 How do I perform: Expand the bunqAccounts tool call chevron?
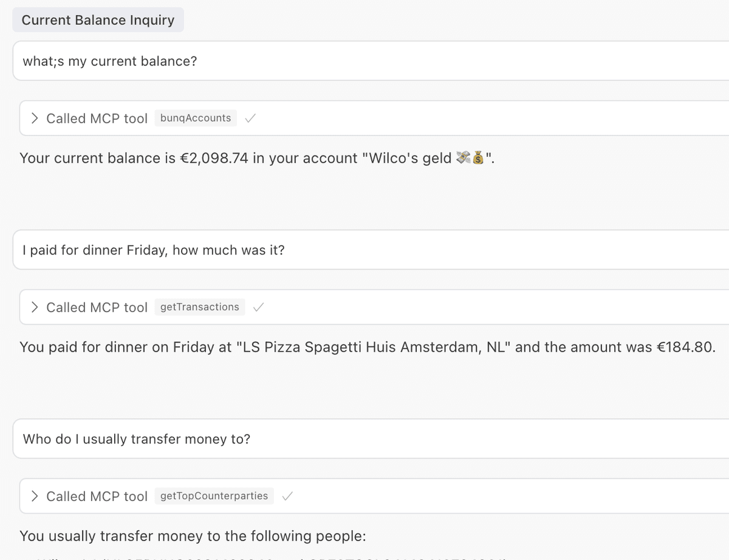pyautogui.click(x=35, y=118)
